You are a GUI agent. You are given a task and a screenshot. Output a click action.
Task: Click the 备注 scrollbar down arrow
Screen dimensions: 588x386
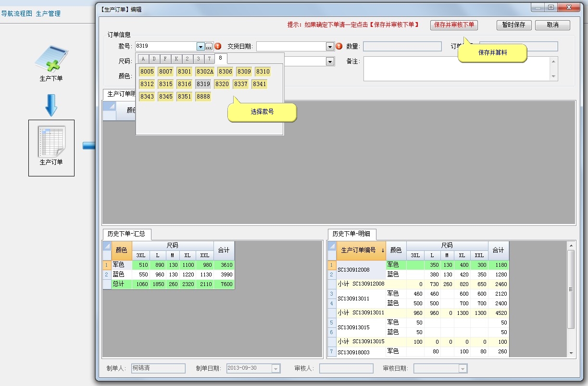(x=554, y=77)
